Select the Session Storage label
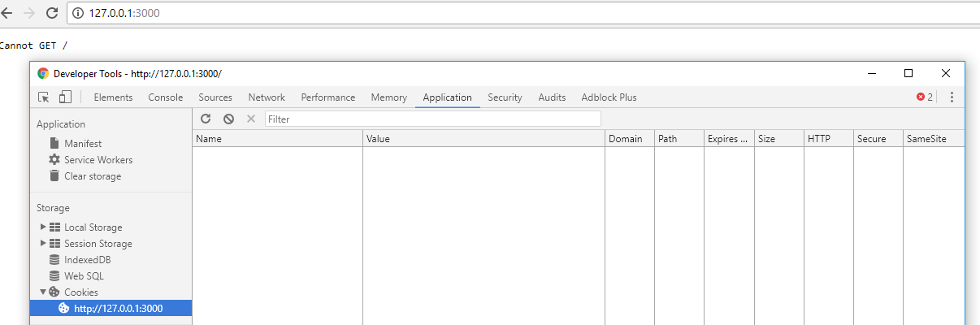 tap(98, 244)
